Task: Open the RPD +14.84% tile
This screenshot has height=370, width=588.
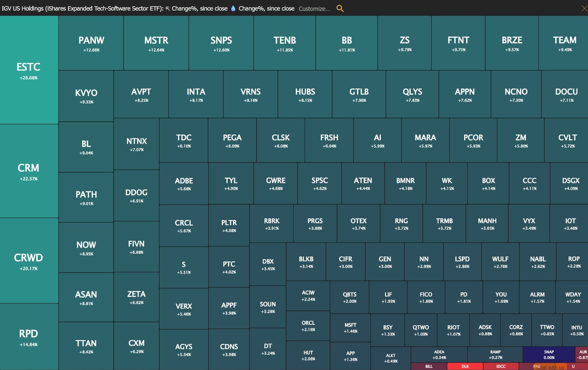Action: [x=29, y=337]
